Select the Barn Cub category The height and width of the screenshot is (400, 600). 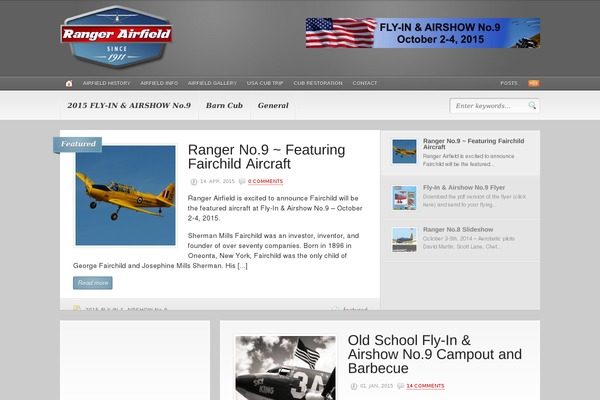click(x=224, y=105)
